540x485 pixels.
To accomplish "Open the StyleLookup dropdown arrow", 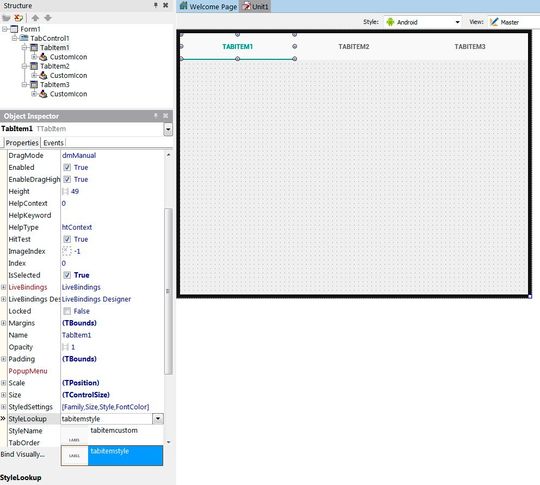I will pos(158,419).
